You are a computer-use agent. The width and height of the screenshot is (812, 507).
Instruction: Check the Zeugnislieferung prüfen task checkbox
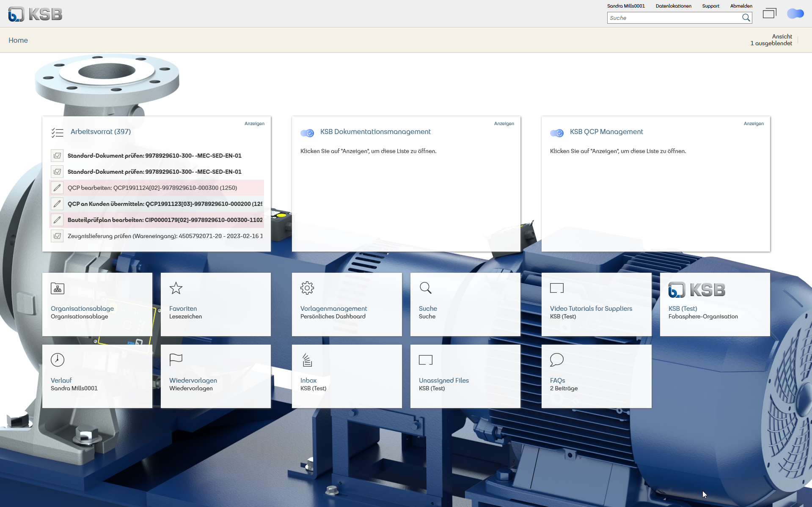coord(57,236)
